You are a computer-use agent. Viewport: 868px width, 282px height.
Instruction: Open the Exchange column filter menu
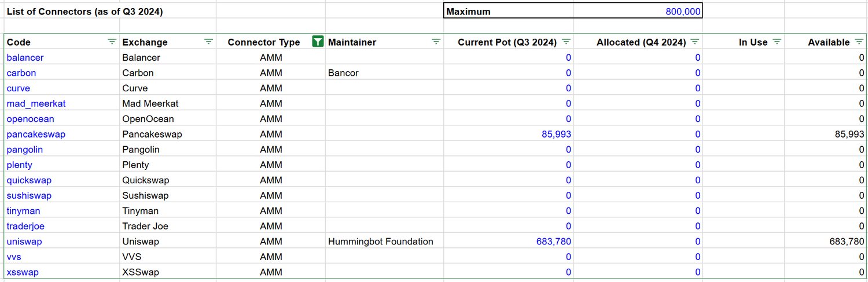coord(208,42)
